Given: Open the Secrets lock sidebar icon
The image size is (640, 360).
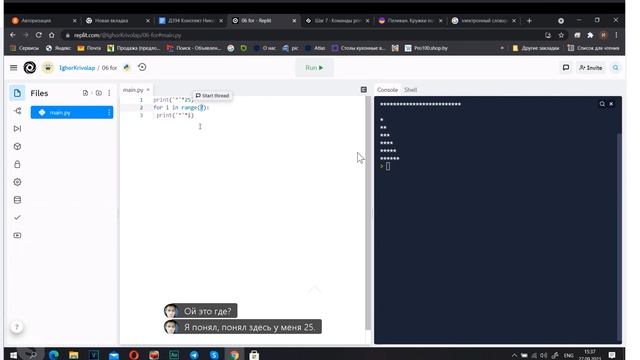Looking at the screenshot, I should pyautogui.click(x=17, y=164).
